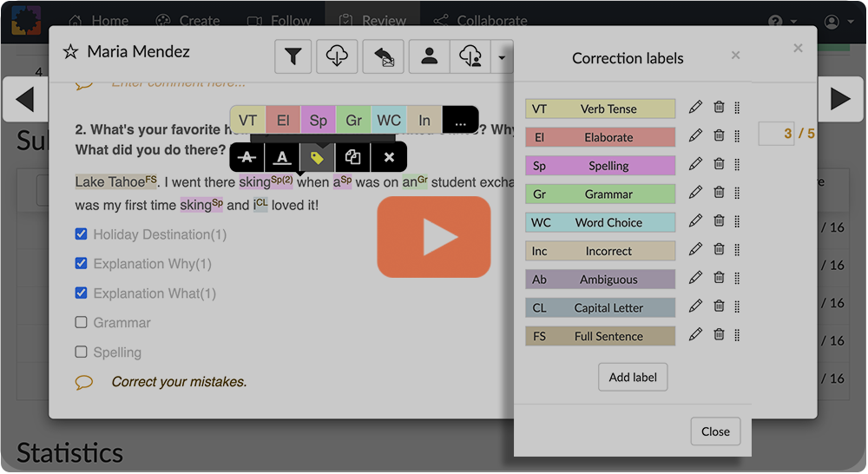This screenshot has height=474, width=868.
Task: Show more labels with ellipsis button
Action: (x=460, y=121)
